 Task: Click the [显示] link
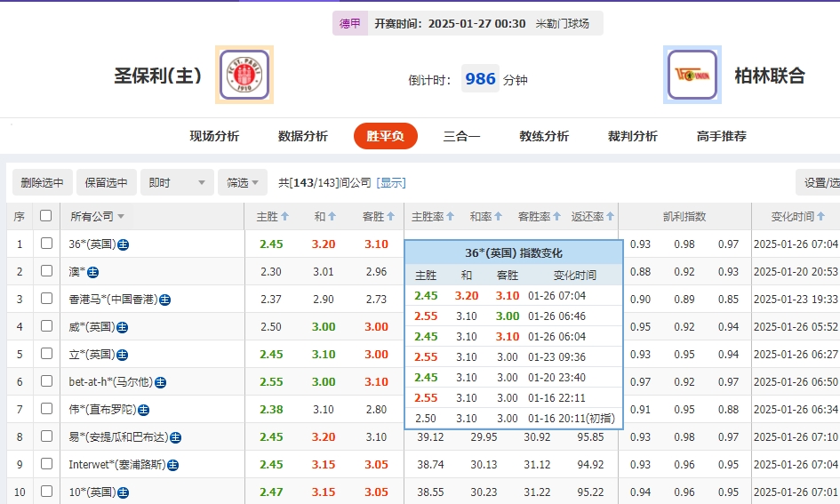(391, 183)
